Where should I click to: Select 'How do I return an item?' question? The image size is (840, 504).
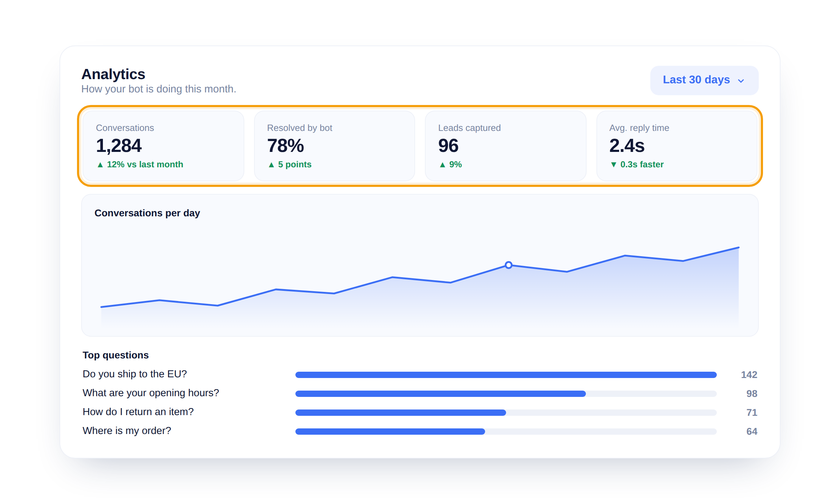click(x=138, y=412)
